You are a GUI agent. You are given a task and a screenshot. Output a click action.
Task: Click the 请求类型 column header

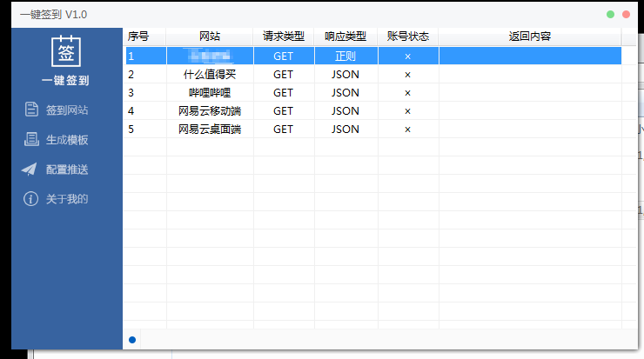(284, 37)
